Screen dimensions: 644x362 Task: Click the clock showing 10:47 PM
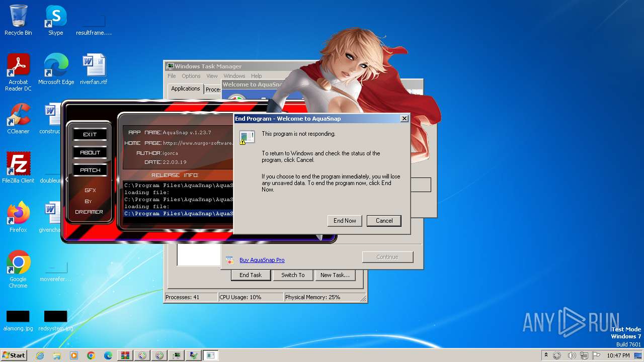618,355
